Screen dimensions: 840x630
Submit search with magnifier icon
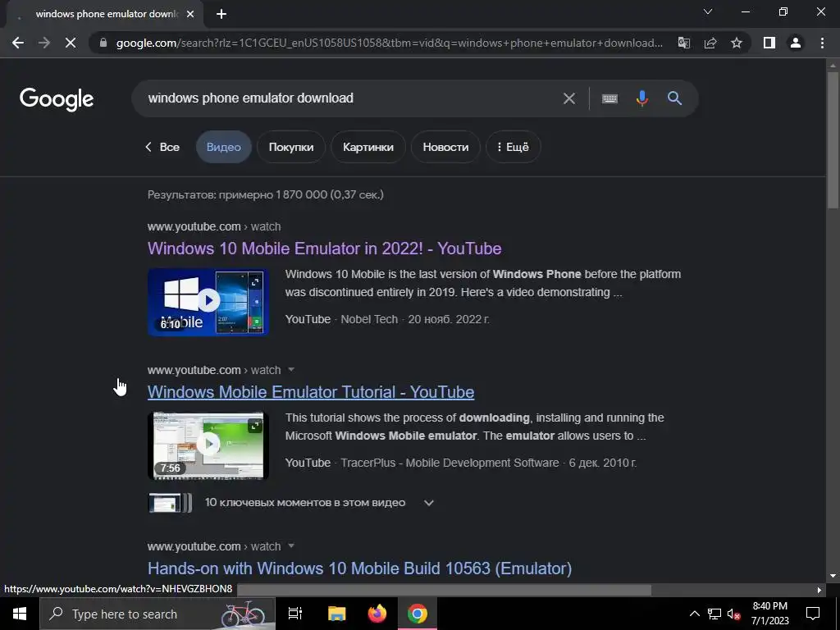tap(674, 98)
